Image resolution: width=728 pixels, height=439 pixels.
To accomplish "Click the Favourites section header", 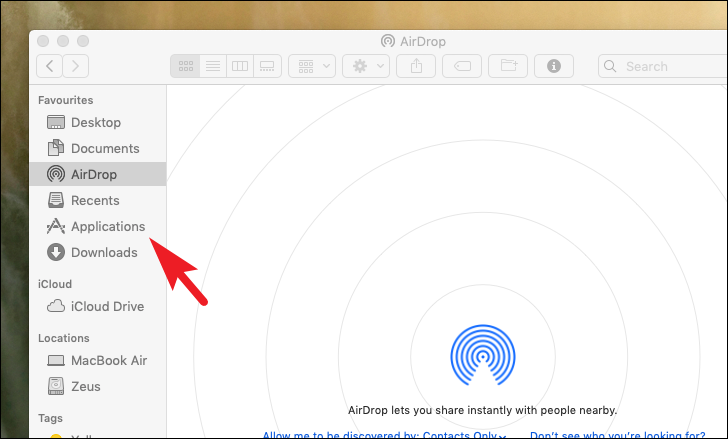I will (65, 100).
